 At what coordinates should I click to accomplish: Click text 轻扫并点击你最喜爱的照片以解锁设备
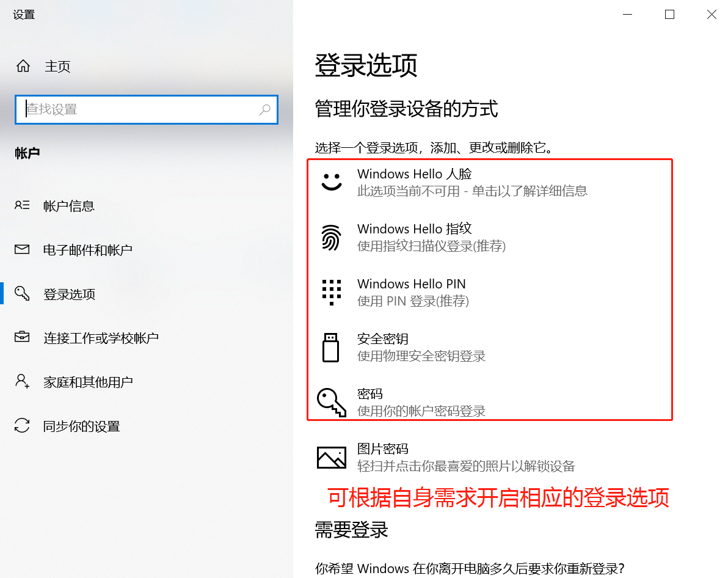pos(466,466)
